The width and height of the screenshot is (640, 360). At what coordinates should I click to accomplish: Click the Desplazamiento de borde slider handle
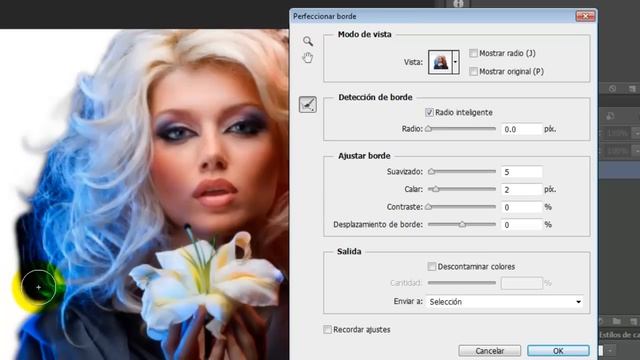[462, 224]
